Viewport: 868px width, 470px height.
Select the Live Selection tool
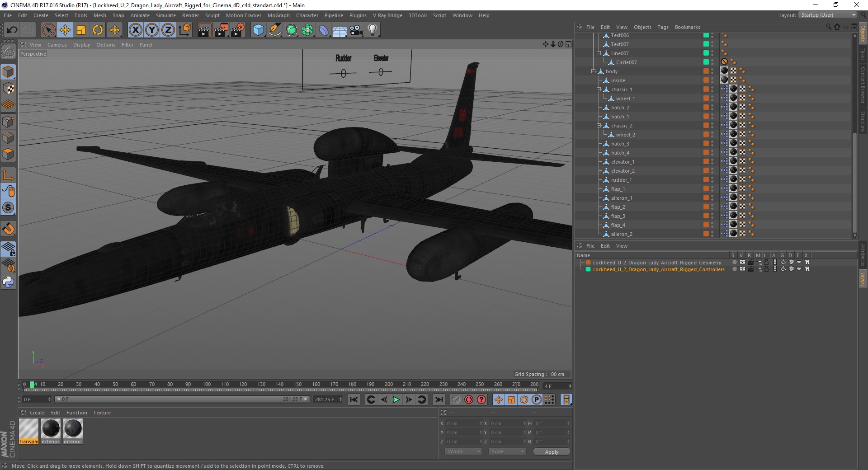[48, 30]
